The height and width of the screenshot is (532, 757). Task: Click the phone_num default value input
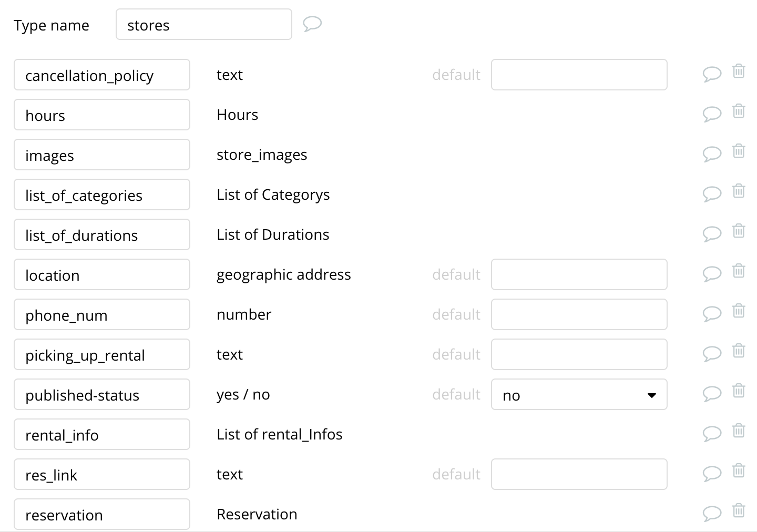click(579, 314)
